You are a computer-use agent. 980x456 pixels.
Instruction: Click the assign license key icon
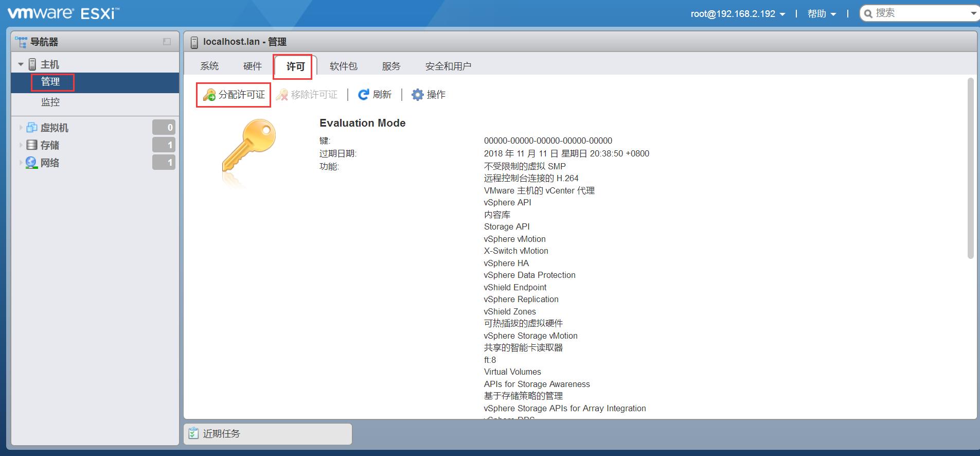click(x=209, y=95)
